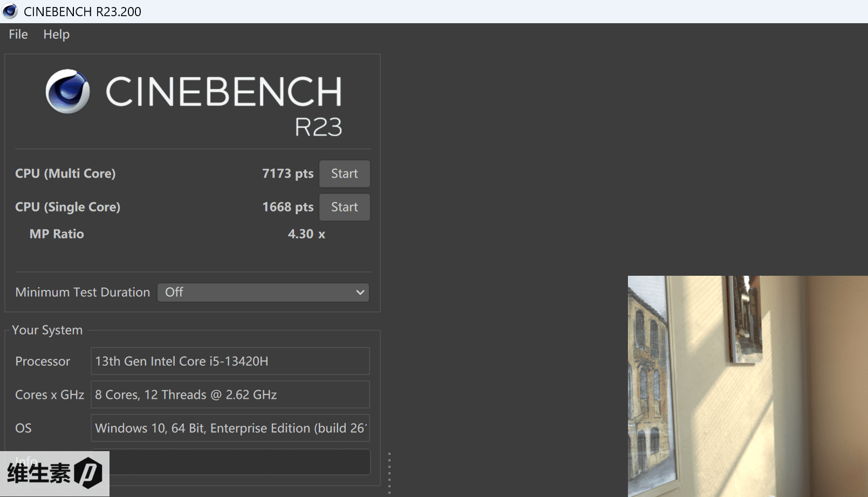This screenshot has width=868, height=497.
Task: Click the large Cinebench sphere logo
Action: [x=67, y=91]
